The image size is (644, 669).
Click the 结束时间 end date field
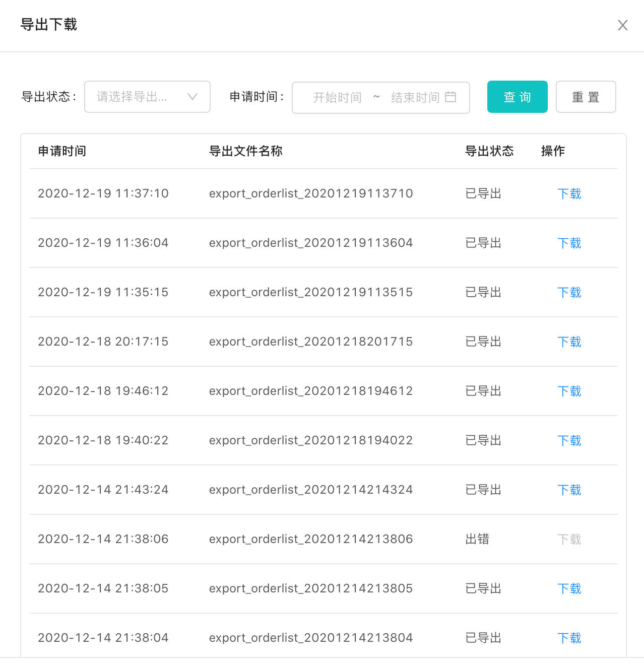pyautogui.click(x=415, y=98)
